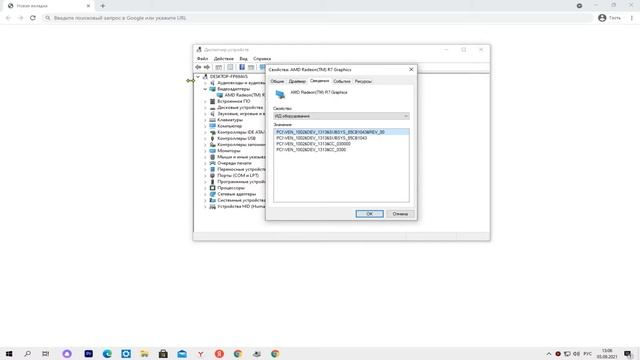Open the Chrome three-dot menu

(x=631, y=18)
